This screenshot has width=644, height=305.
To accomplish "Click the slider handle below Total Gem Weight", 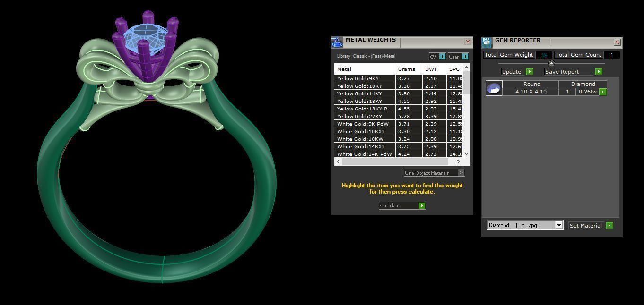I will click(x=551, y=63).
